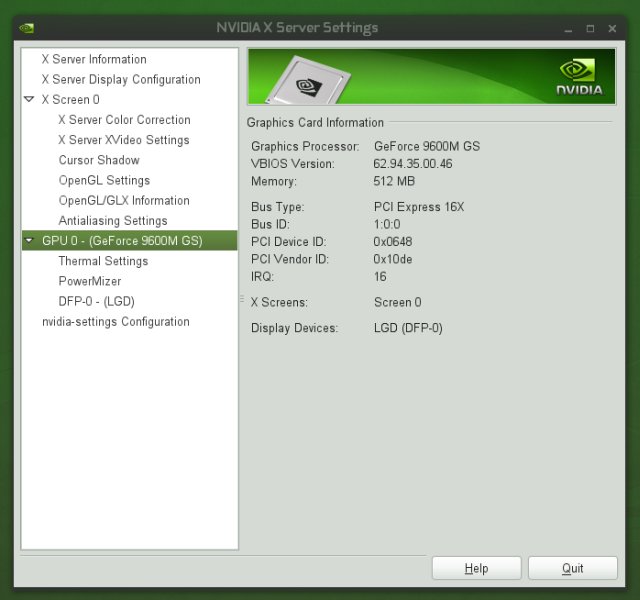Click the Help button
This screenshot has width=640, height=600.
(x=476, y=568)
